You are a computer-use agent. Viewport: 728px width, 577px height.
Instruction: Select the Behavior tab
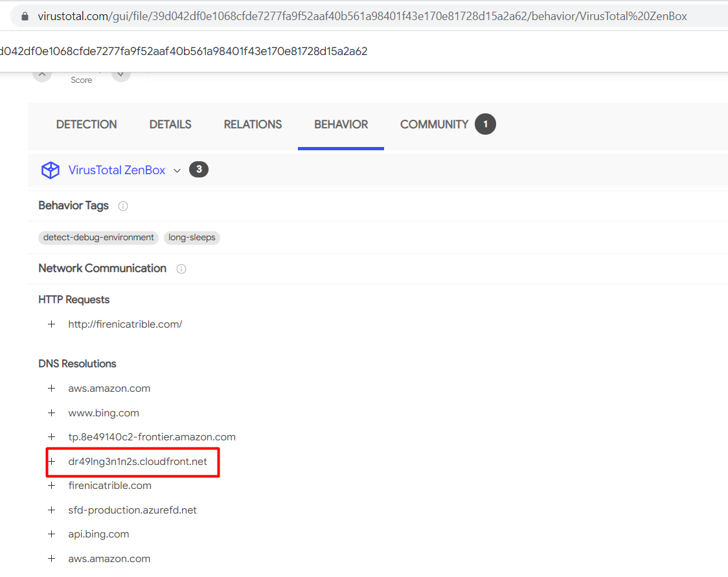click(341, 124)
